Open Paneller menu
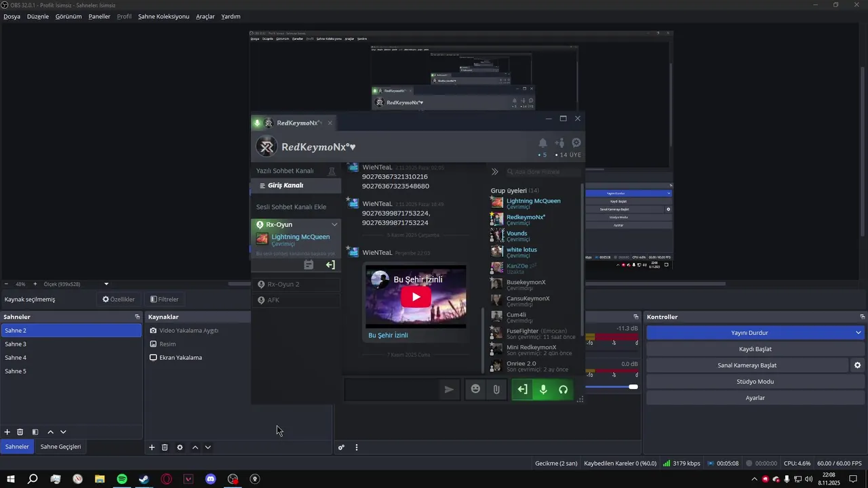868x488 pixels. 99,16
